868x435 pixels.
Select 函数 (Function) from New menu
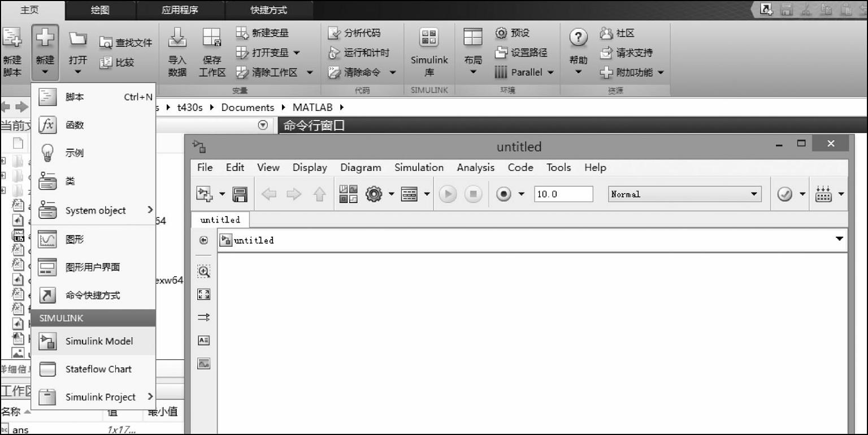click(x=93, y=125)
